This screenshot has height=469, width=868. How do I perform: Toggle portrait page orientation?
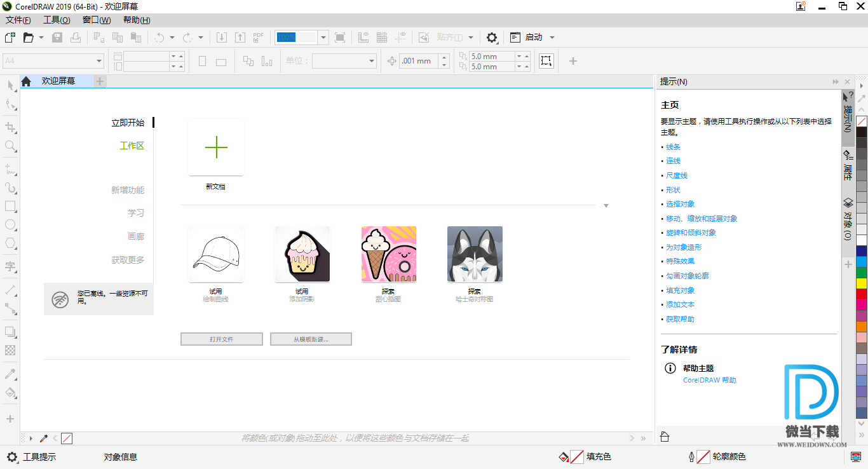pyautogui.click(x=203, y=61)
